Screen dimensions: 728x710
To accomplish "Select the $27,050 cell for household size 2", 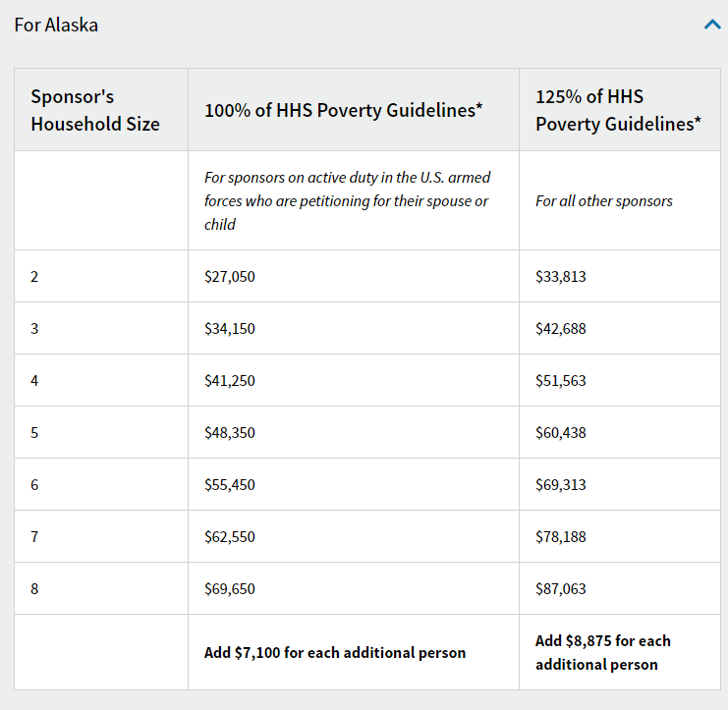I will pos(230,277).
